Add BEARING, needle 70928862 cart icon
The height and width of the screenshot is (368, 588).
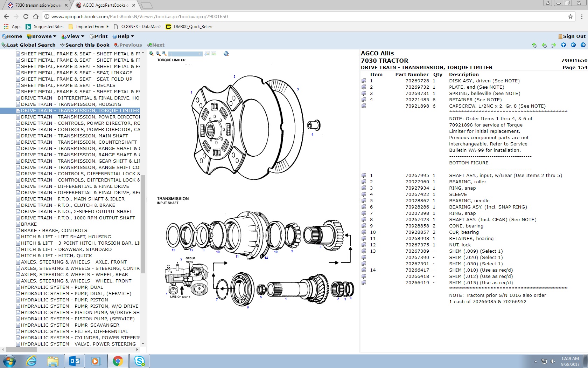coord(364,200)
